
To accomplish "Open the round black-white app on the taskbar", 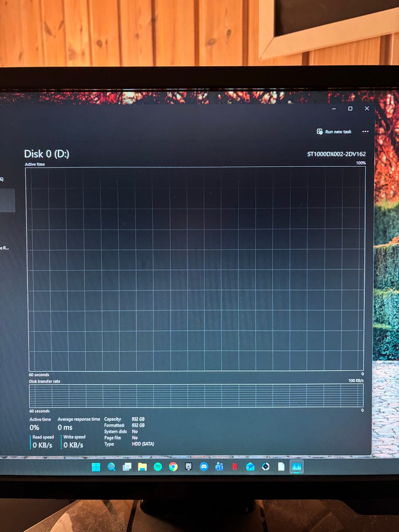I will coord(266,467).
